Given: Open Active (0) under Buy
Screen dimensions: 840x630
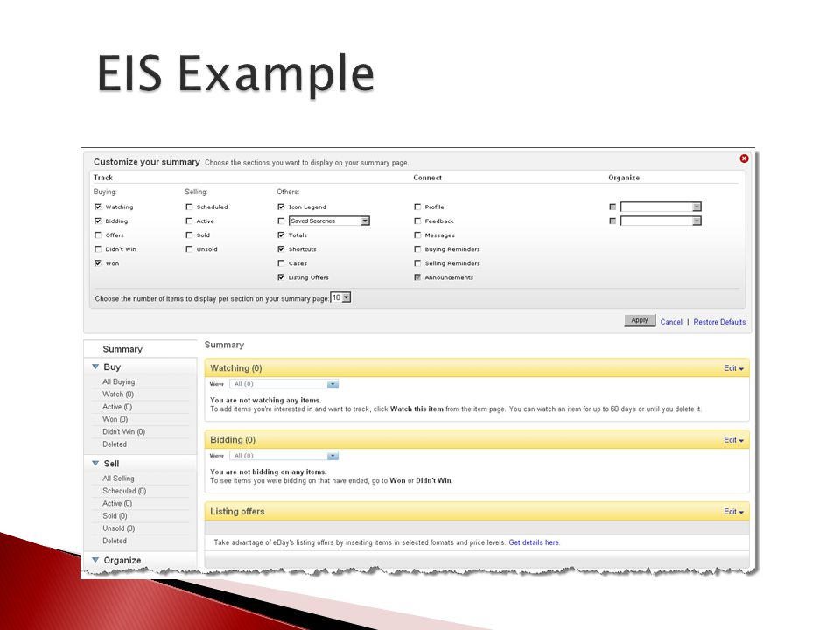Looking at the screenshot, I should (x=117, y=407).
